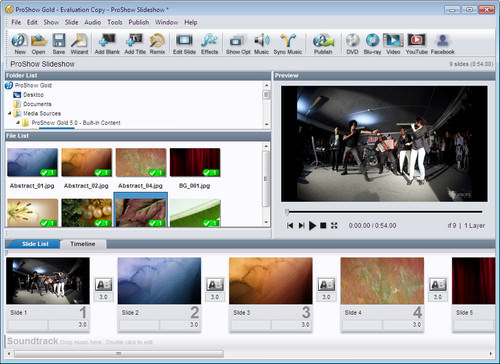Skip to next slide in preview
500x364 pixels.
coord(301,226)
